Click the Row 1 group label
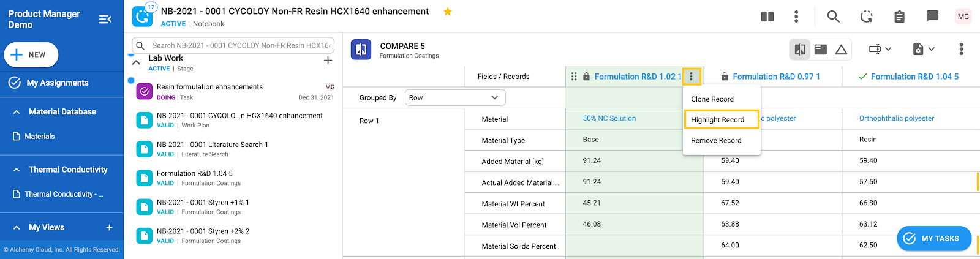Screen dimensions: 980x259 tap(369, 121)
